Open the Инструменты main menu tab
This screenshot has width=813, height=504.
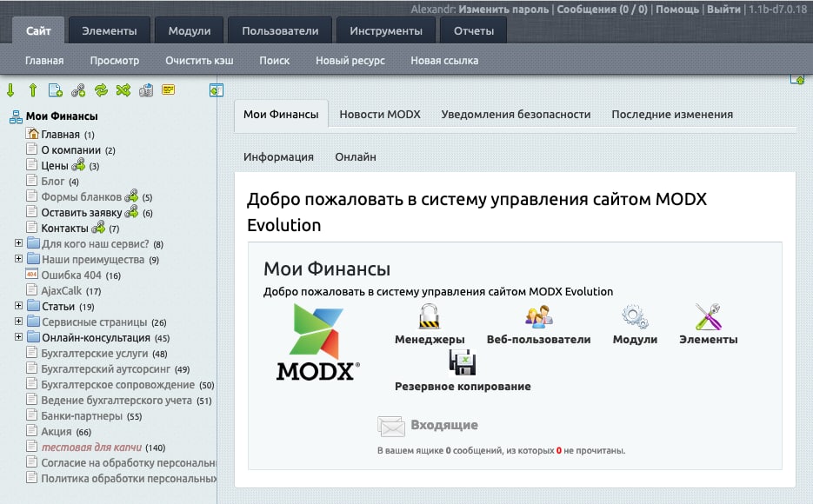(386, 30)
